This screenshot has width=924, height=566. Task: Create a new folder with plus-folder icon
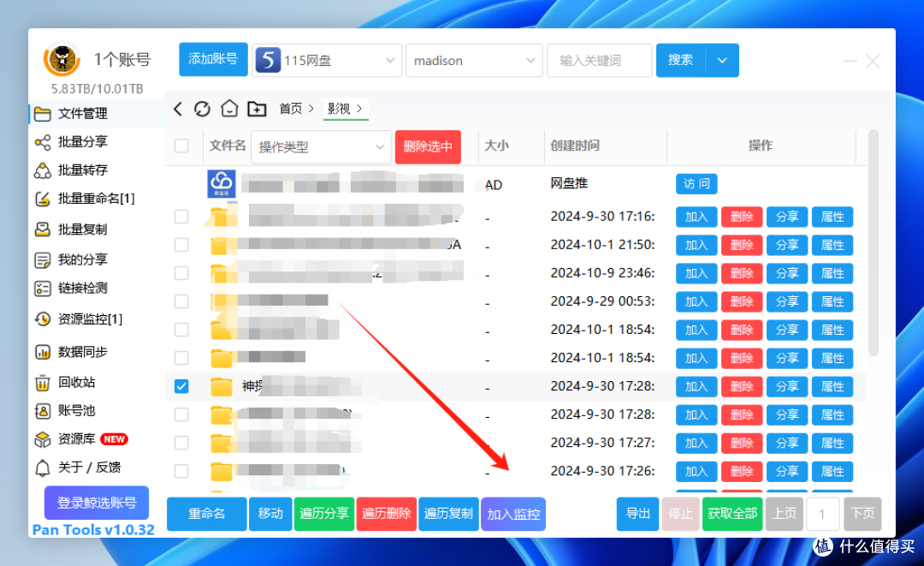[x=257, y=109]
